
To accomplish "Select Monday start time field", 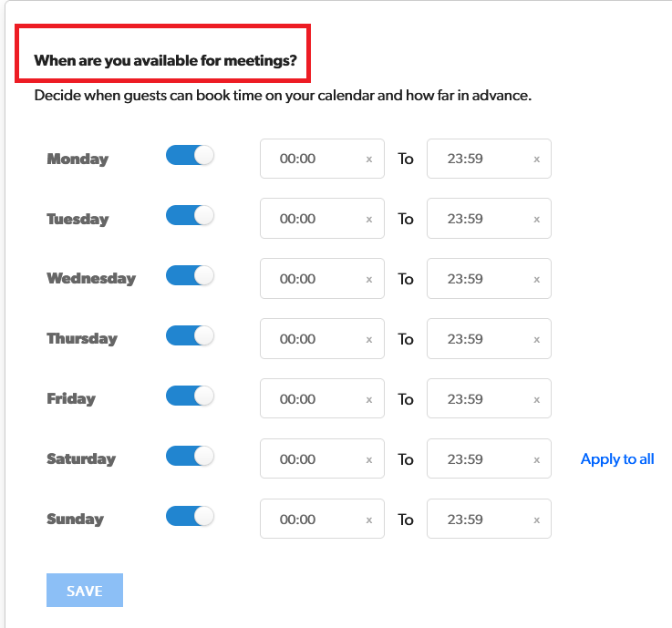I will (x=310, y=159).
